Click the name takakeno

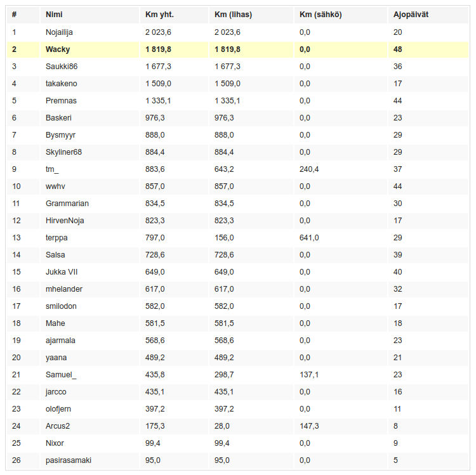pos(62,84)
